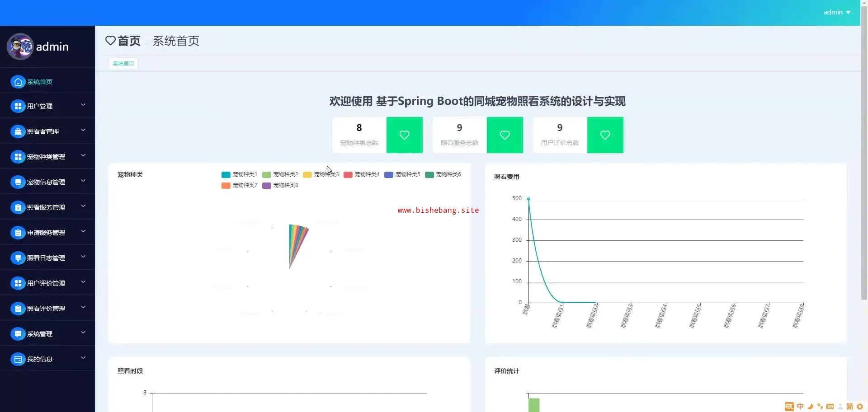Open the 我的信息 menu label
The width and height of the screenshot is (868, 412).
coord(40,359)
